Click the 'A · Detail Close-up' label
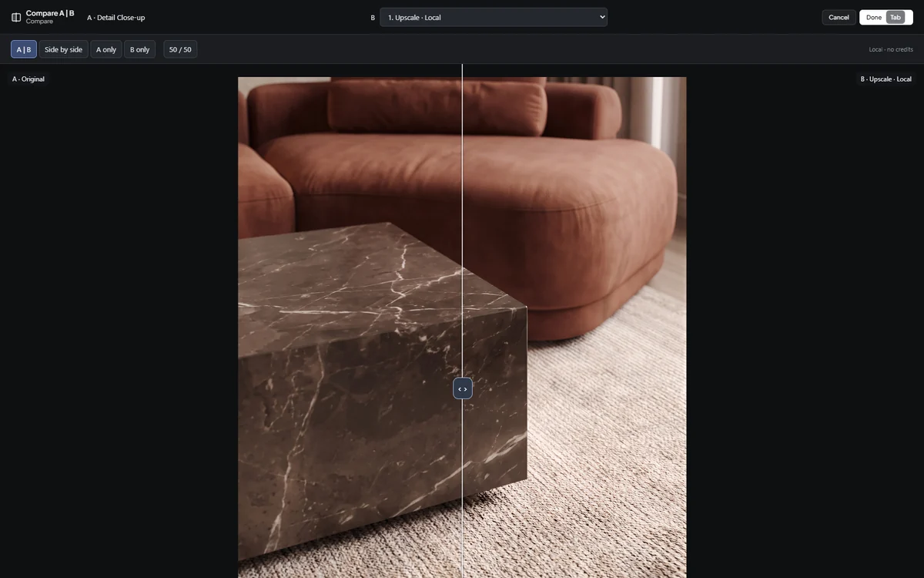Image resolution: width=924 pixels, height=578 pixels. (x=115, y=17)
